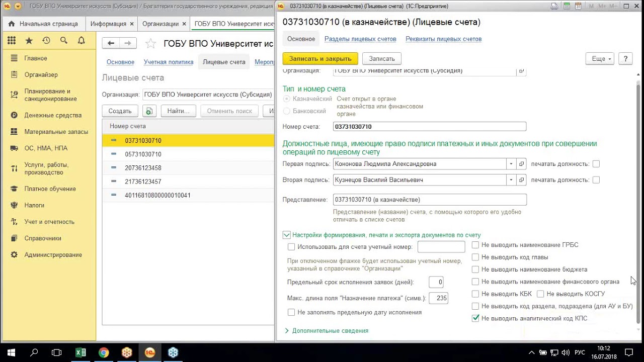Open Search magnifier in main toolbar
Screen dimensions: 644x362
63,41
